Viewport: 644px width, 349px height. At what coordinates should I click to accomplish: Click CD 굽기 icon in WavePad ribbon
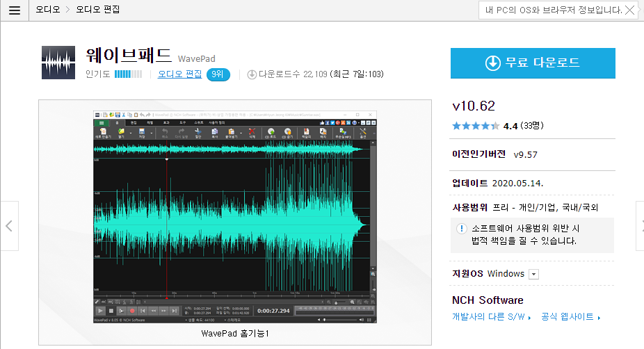[x=287, y=133]
